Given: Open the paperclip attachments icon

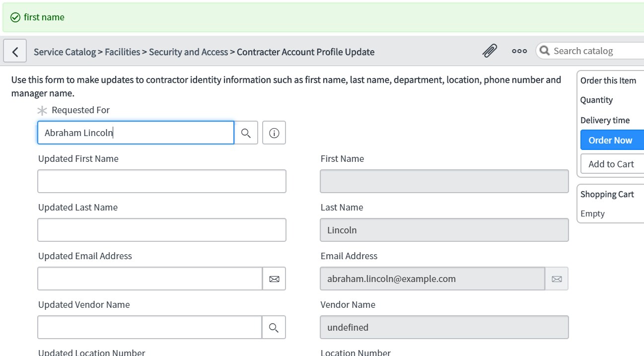Looking at the screenshot, I should [x=490, y=51].
